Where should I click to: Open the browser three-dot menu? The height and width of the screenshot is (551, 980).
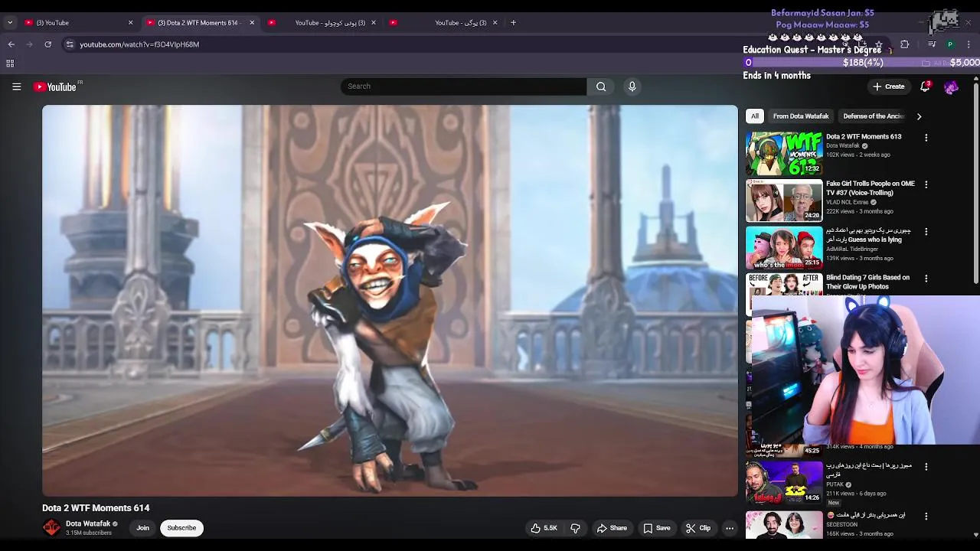[969, 44]
